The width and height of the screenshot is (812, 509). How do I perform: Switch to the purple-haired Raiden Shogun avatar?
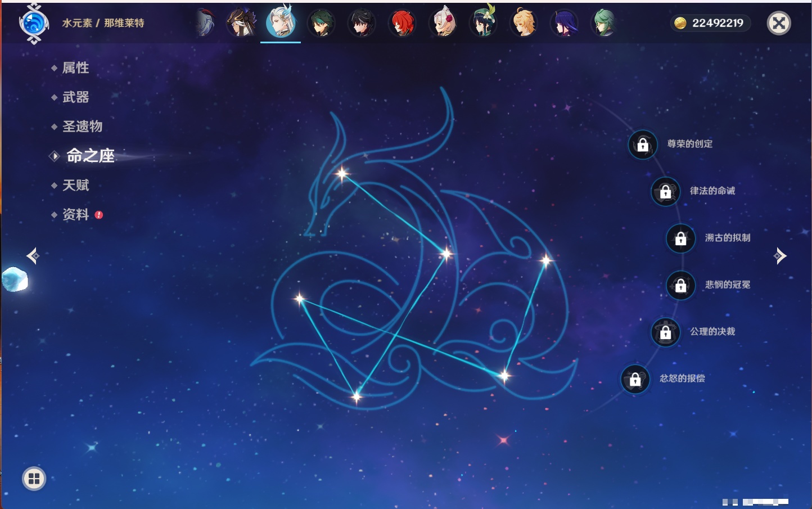click(564, 24)
